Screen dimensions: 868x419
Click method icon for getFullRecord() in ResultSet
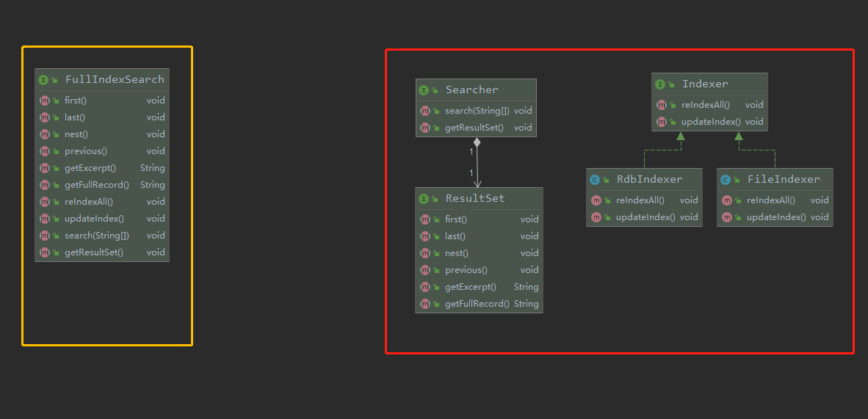pyautogui.click(x=425, y=304)
